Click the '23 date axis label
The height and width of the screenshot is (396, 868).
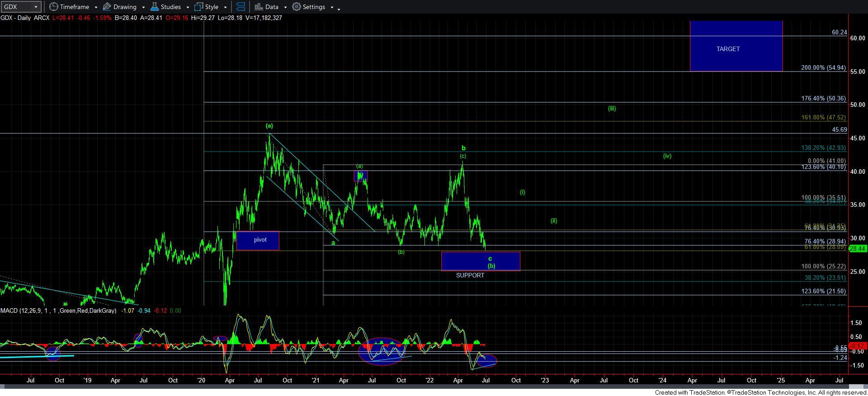click(x=545, y=380)
